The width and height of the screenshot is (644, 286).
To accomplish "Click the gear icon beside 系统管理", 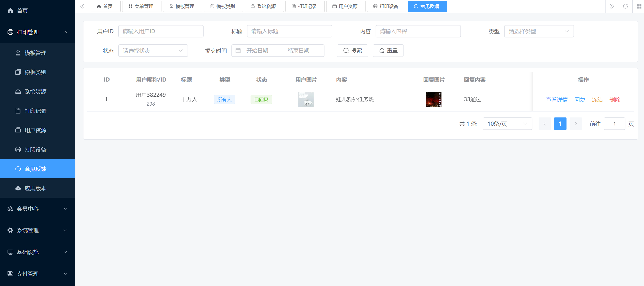I will [x=10, y=230].
